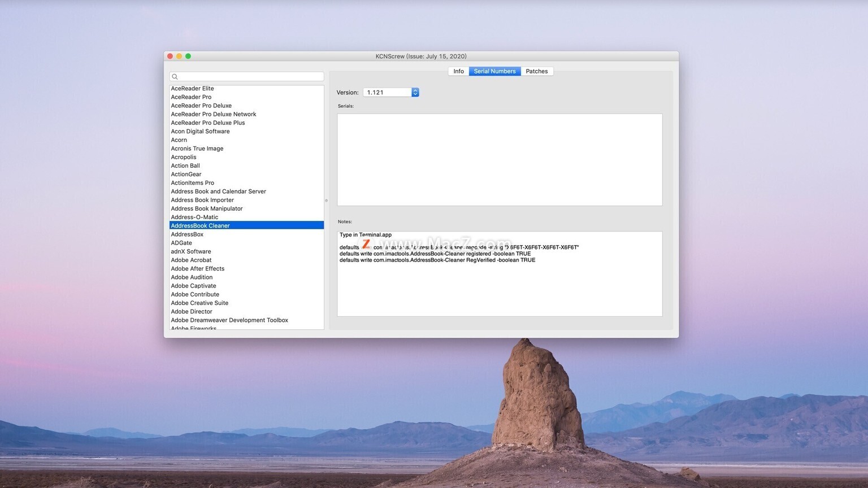Select AceReader Pro Deluxe Network
Image resolution: width=868 pixels, height=488 pixels.
coord(246,114)
